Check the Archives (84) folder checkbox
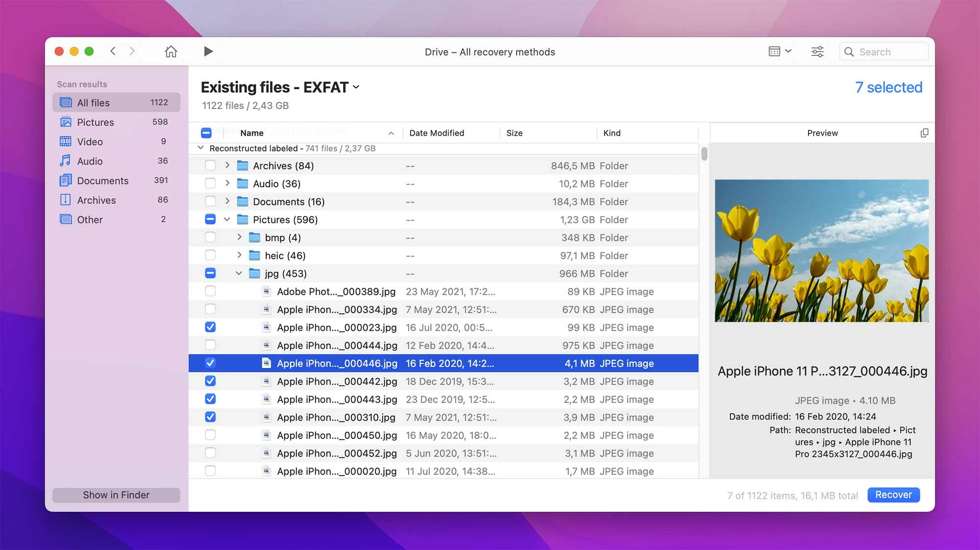The image size is (980, 550). (210, 166)
